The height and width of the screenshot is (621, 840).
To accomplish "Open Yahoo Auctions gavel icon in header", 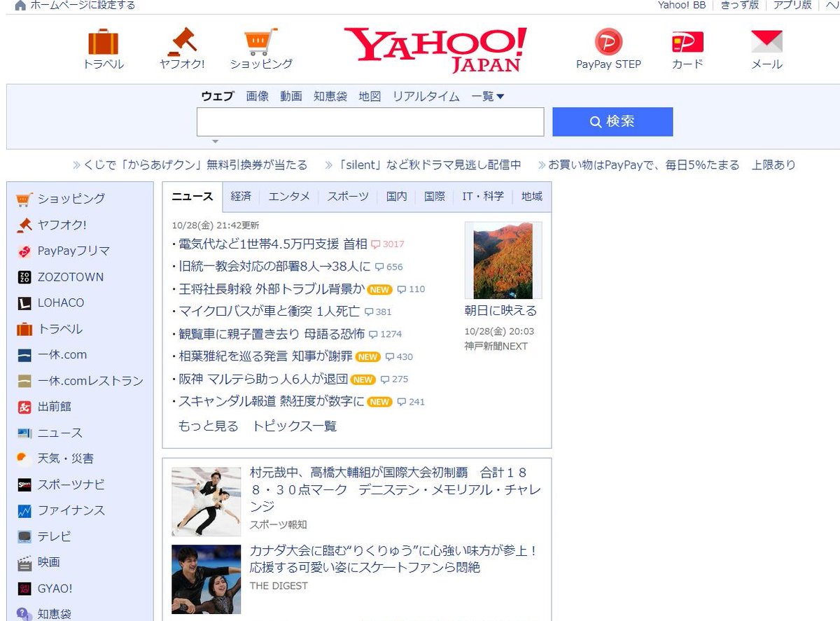I will (182, 41).
